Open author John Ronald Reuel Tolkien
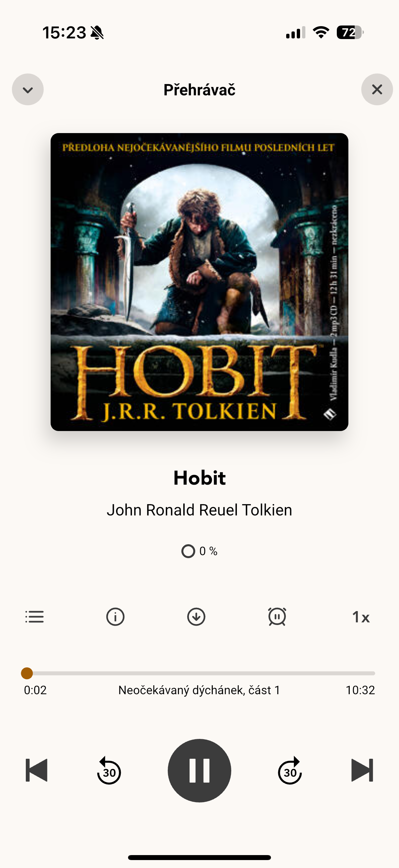The width and height of the screenshot is (399, 868). coord(199,510)
